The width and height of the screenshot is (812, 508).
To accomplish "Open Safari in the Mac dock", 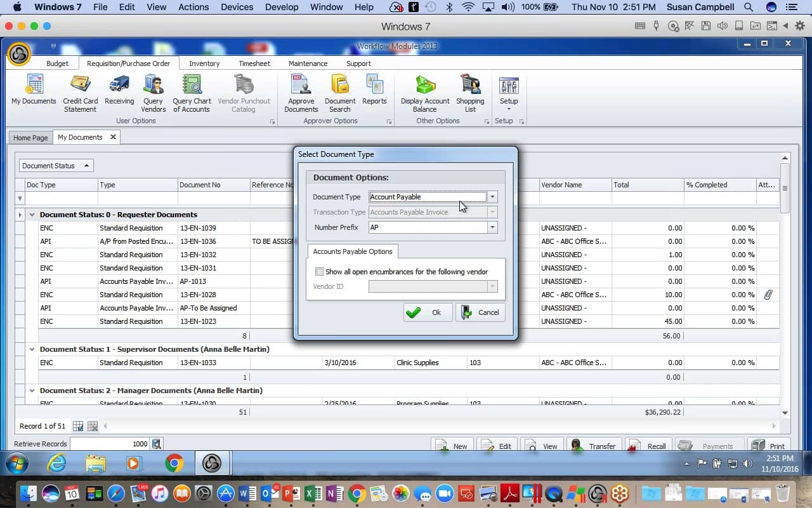I will tap(116, 493).
